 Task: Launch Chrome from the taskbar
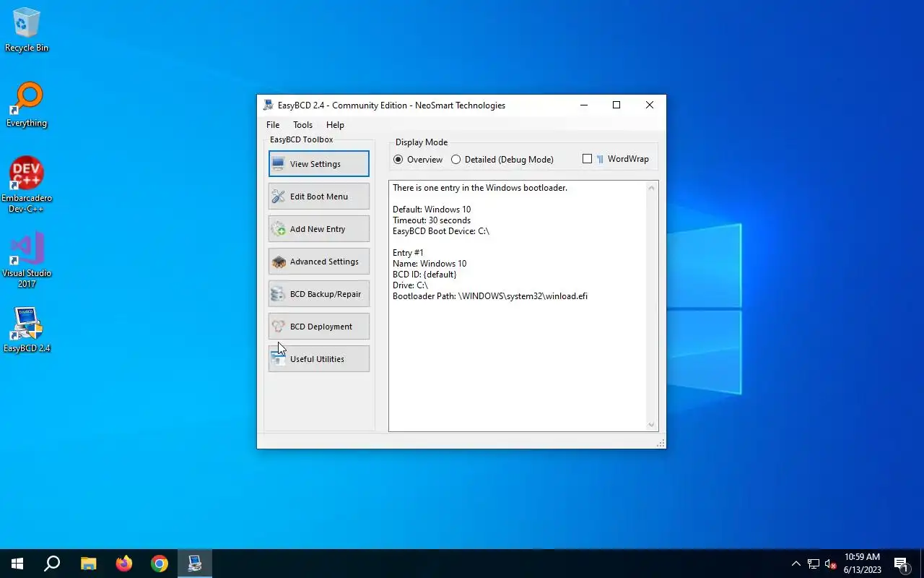pos(160,564)
